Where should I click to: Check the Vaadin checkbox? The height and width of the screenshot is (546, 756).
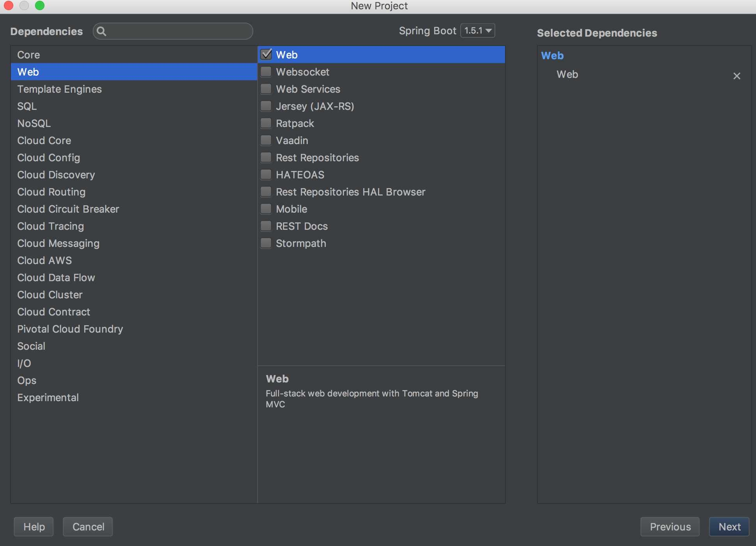pos(266,140)
